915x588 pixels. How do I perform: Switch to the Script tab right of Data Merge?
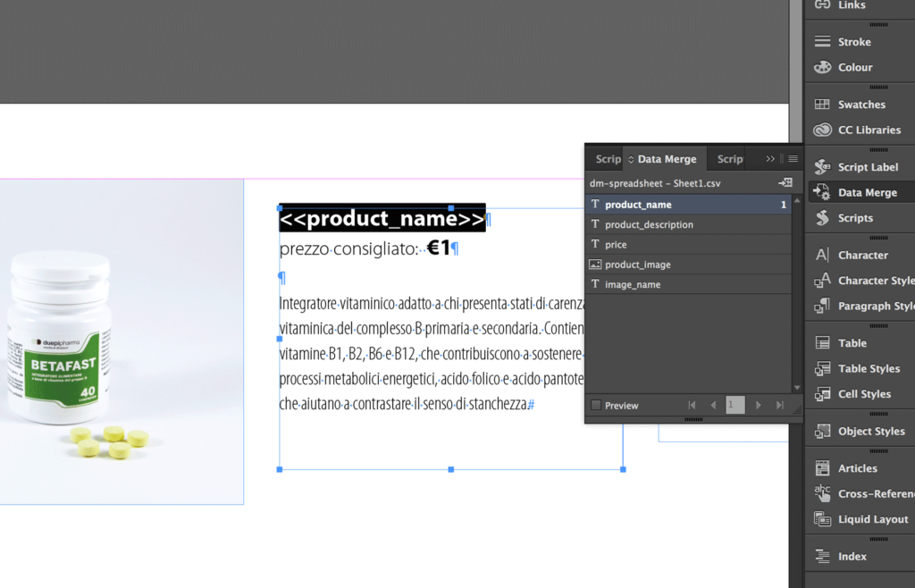(x=729, y=159)
